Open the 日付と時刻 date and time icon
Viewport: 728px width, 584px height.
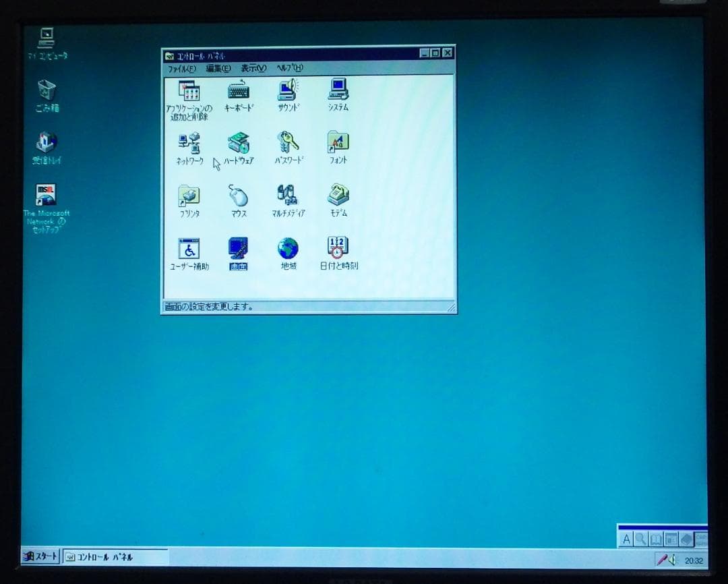[338, 247]
